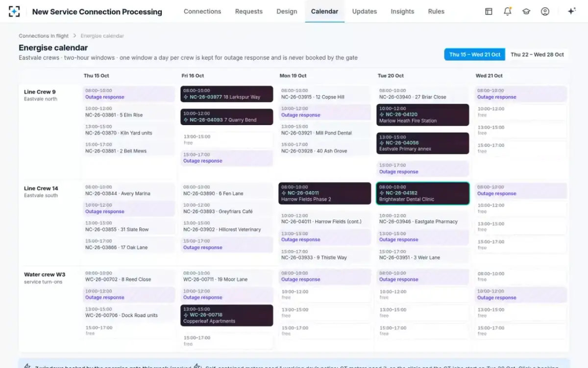Switch to Updates tab
This screenshot has width=588, height=368.
pos(365,11)
